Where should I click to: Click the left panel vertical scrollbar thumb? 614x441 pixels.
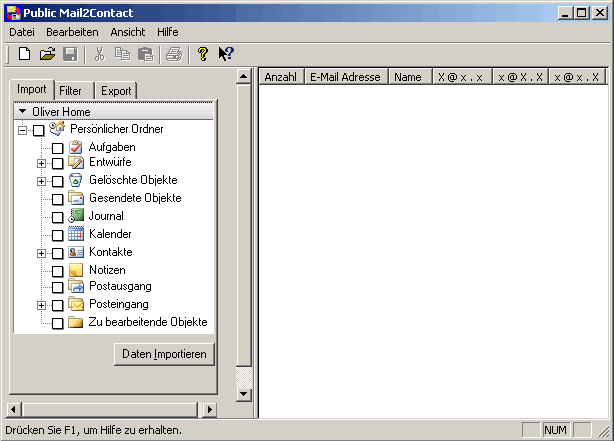pyautogui.click(x=244, y=225)
